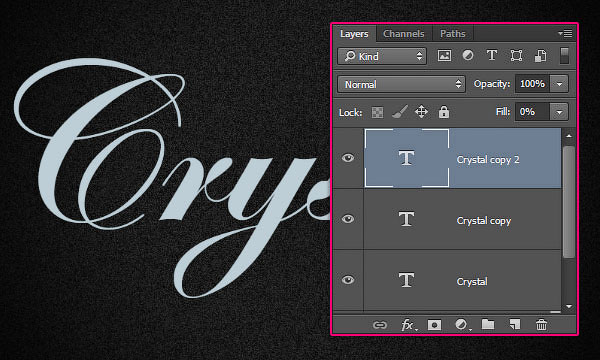Toggle layer filtering switch on or off
Image resolution: width=600 pixels, height=360 pixels.
564,56
